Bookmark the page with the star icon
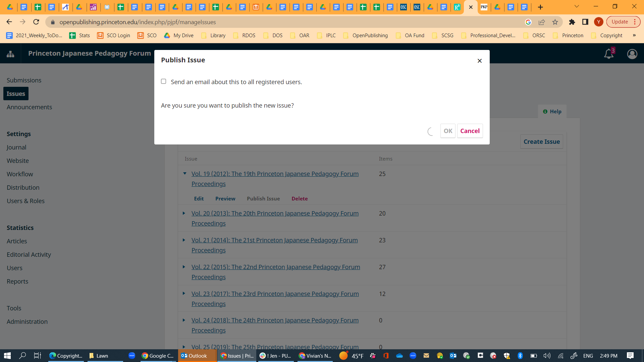Image resolution: width=644 pixels, height=362 pixels. coord(555,22)
